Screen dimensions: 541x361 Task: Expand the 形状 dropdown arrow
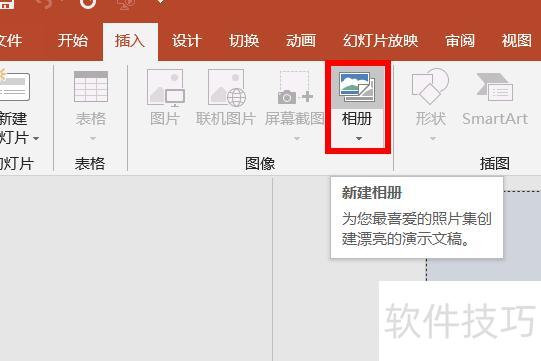[433, 139]
